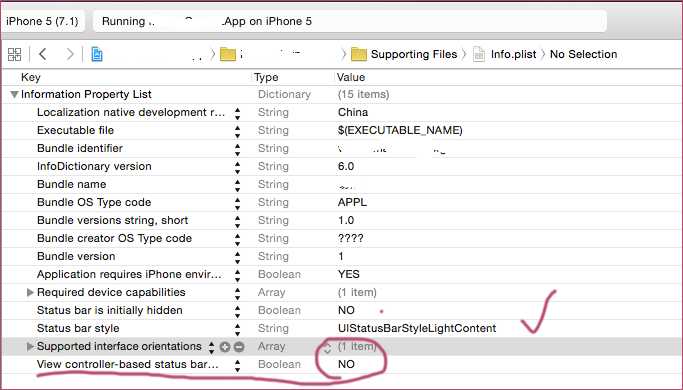Click the NO value for Status bar initially hidden

(x=346, y=310)
